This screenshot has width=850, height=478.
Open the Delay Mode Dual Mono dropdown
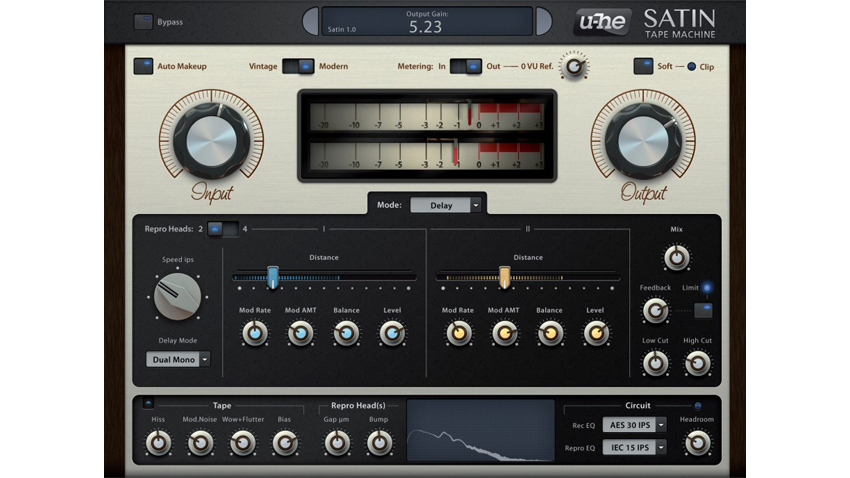178,359
